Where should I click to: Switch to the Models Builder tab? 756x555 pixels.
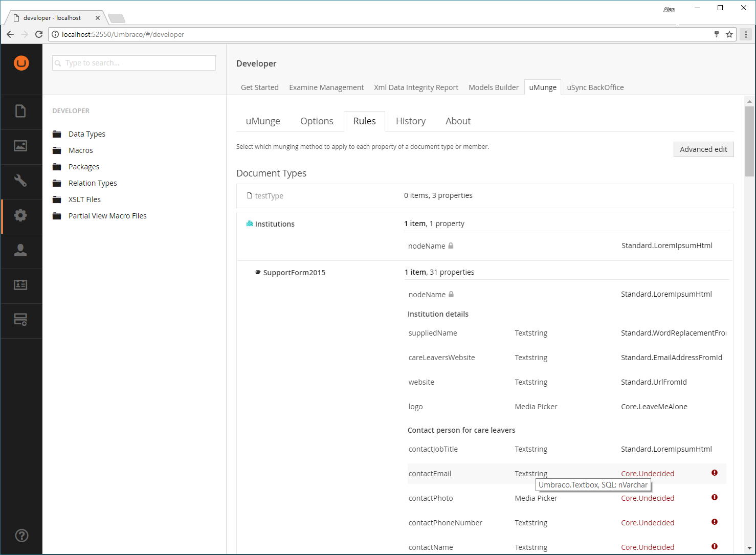pos(494,87)
